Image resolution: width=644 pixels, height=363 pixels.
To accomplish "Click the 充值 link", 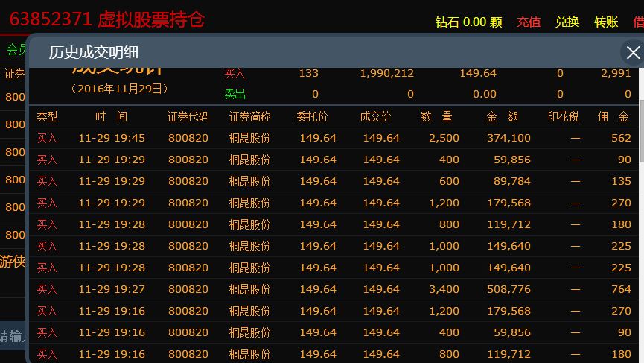I will [x=529, y=22].
